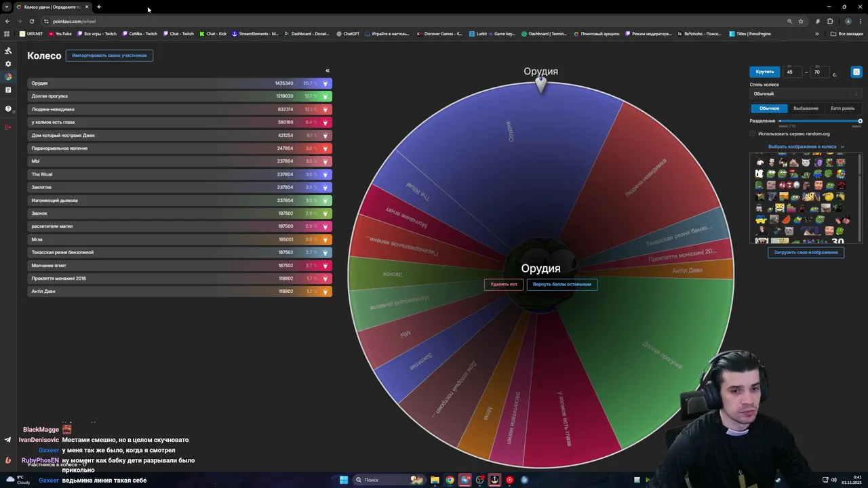Click the Людина-невидимка participant name
The width and height of the screenshot is (868, 488).
[x=53, y=109]
